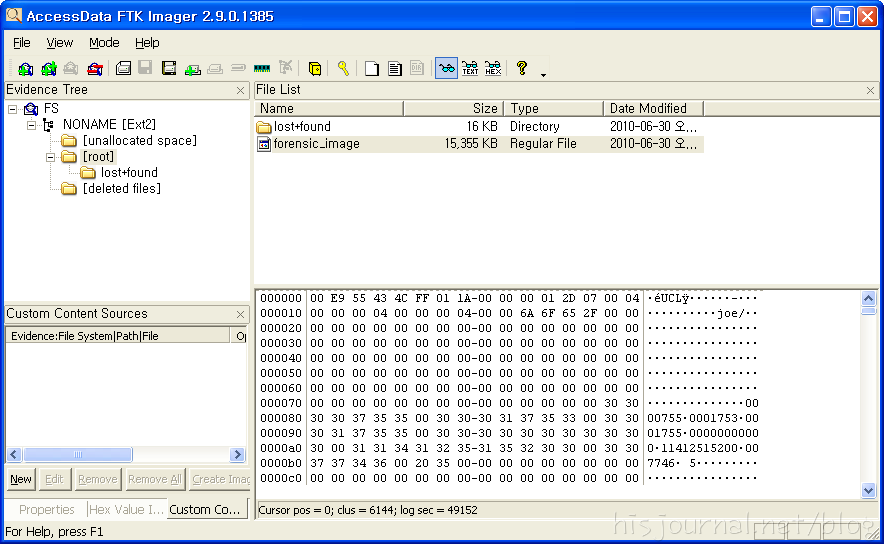Click the grayed floppy Export Disk Image icon
This screenshot has width=884, height=544.
145,69
